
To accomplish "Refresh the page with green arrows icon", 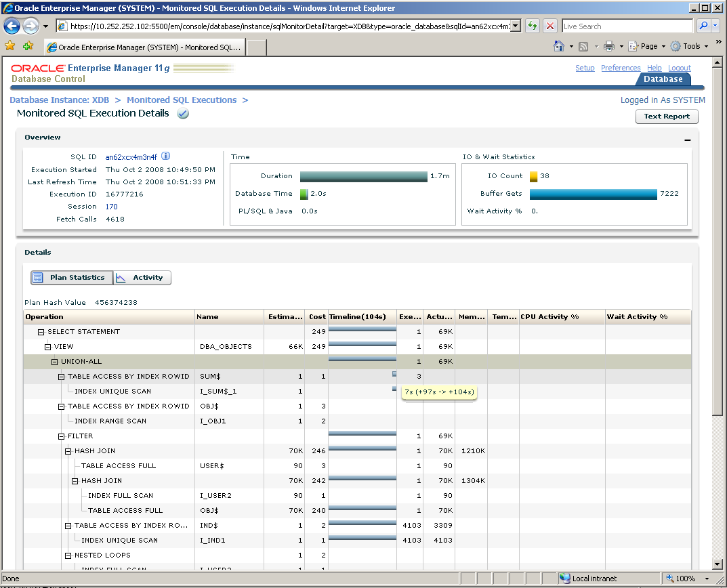I will (533, 26).
